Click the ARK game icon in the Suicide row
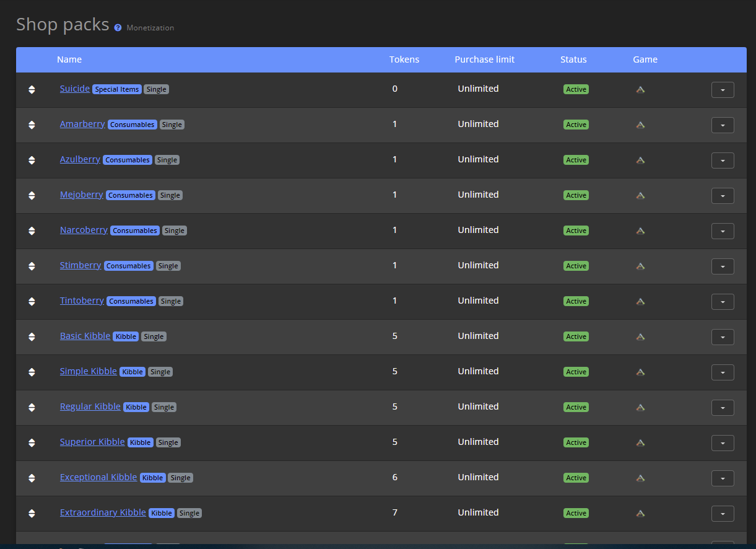756x549 pixels. point(640,89)
